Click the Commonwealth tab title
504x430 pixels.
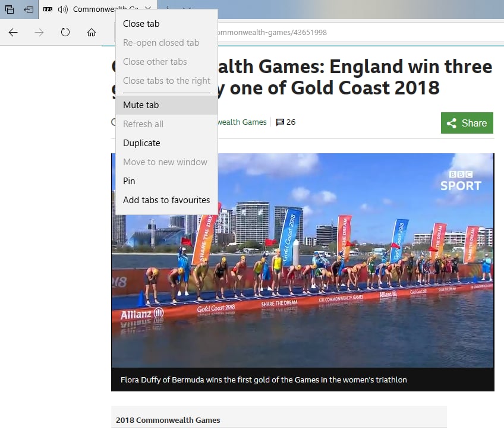105,10
